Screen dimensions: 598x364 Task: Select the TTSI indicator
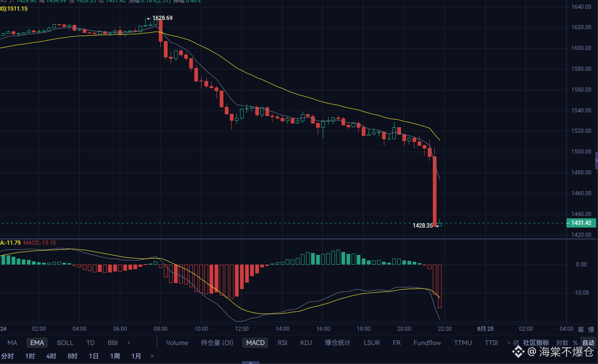[491, 343]
